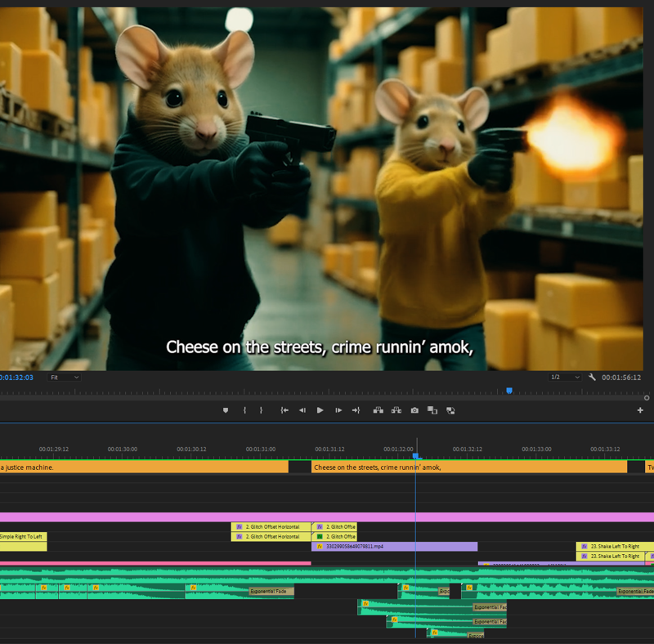
Task: Open the Fit zoom level dropdown
Action: pos(65,377)
